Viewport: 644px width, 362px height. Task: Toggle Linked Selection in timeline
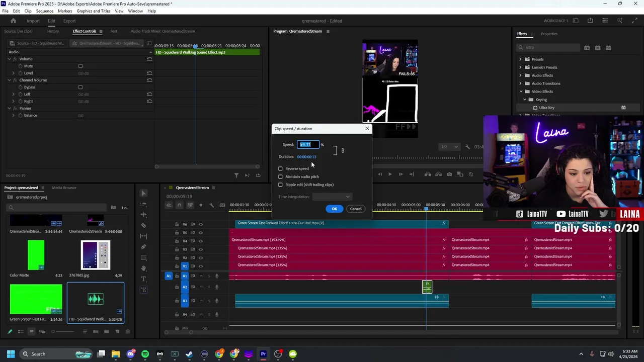pyautogui.click(x=190, y=205)
